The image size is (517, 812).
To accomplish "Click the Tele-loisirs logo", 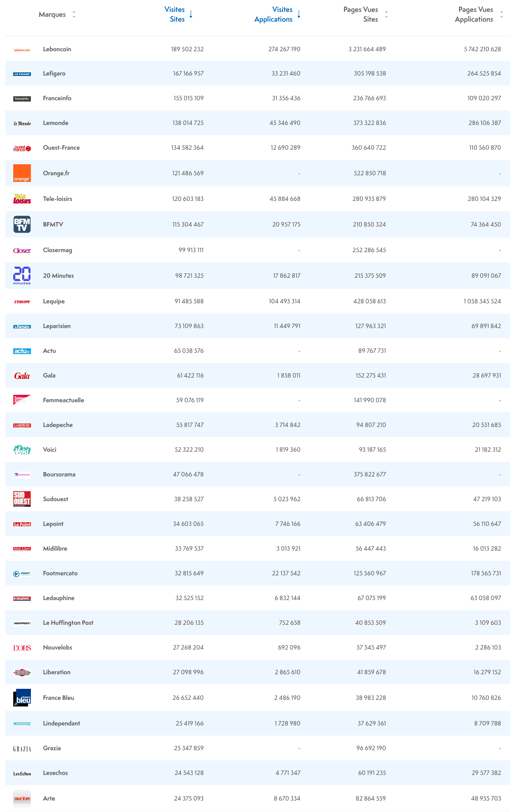I will coord(22,199).
